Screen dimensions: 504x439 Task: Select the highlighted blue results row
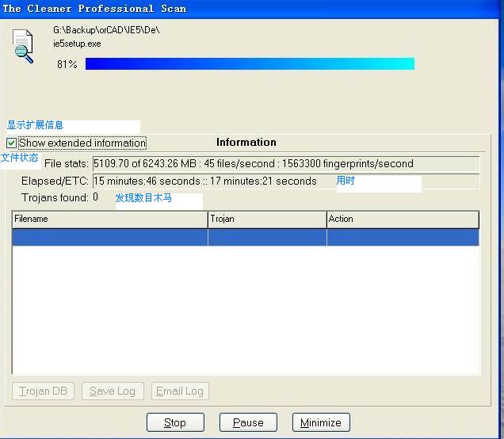pos(246,238)
